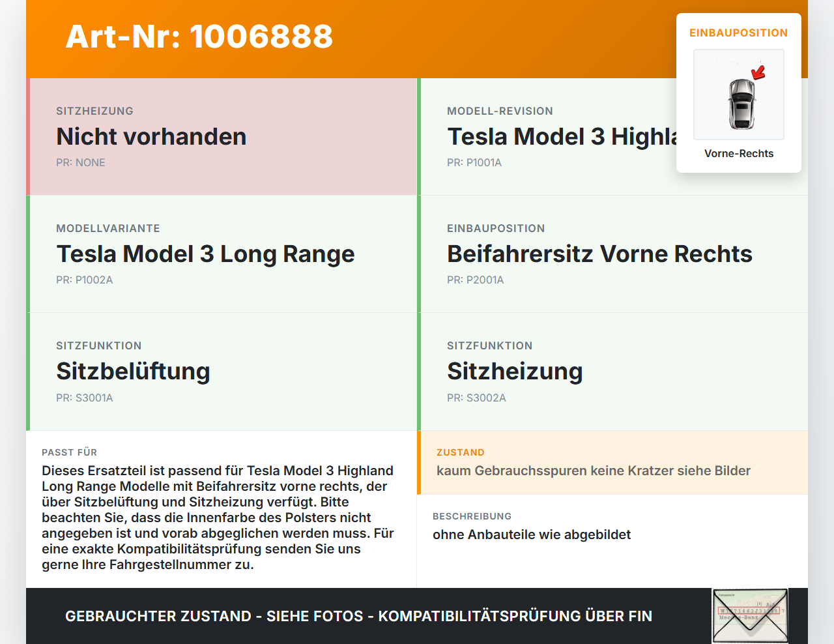Click the PR: P2001A code
This screenshot has height=644, width=834.
click(x=476, y=280)
